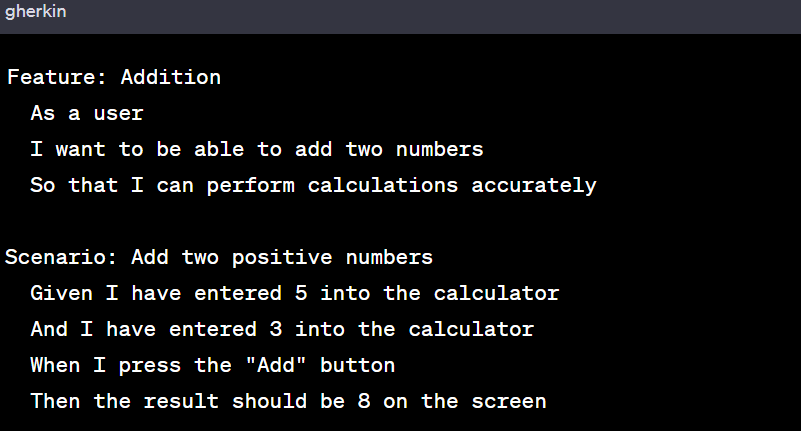Click the number 8 in Then step

point(364,401)
